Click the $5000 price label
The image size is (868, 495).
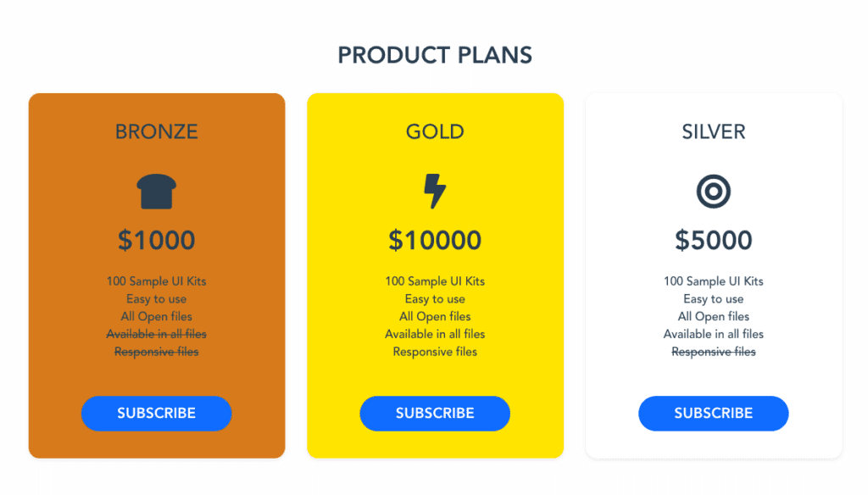pos(714,241)
